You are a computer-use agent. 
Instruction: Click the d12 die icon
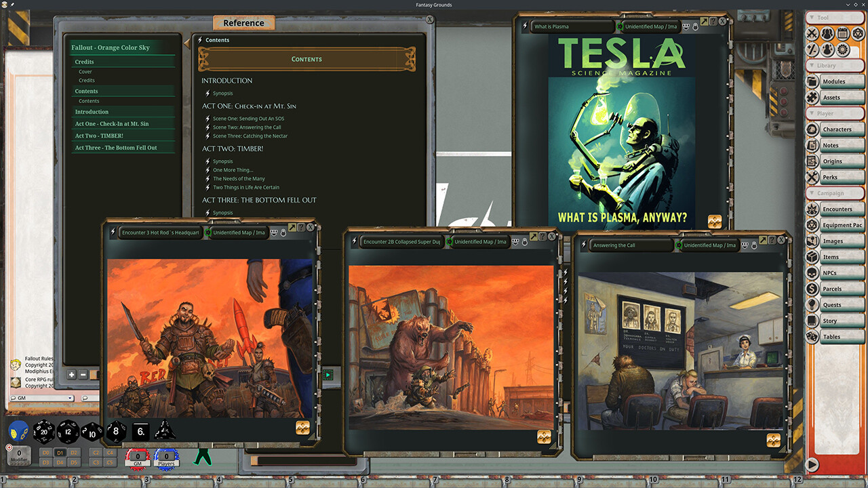click(68, 430)
